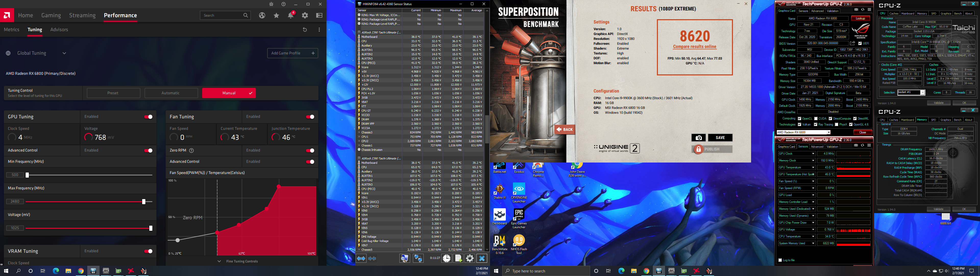The width and height of the screenshot is (980, 276).
Task: Reset HWiNFO elapsed-time clock icon
Action: point(447,258)
